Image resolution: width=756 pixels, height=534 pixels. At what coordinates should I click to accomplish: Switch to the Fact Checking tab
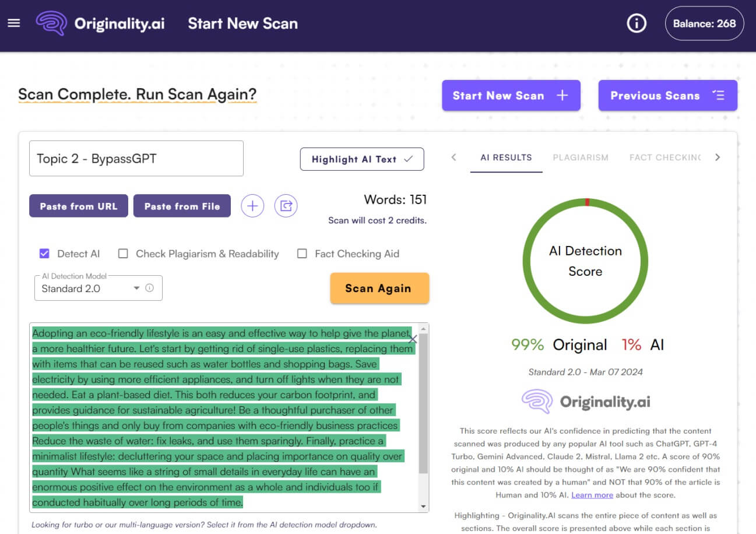[664, 157]
